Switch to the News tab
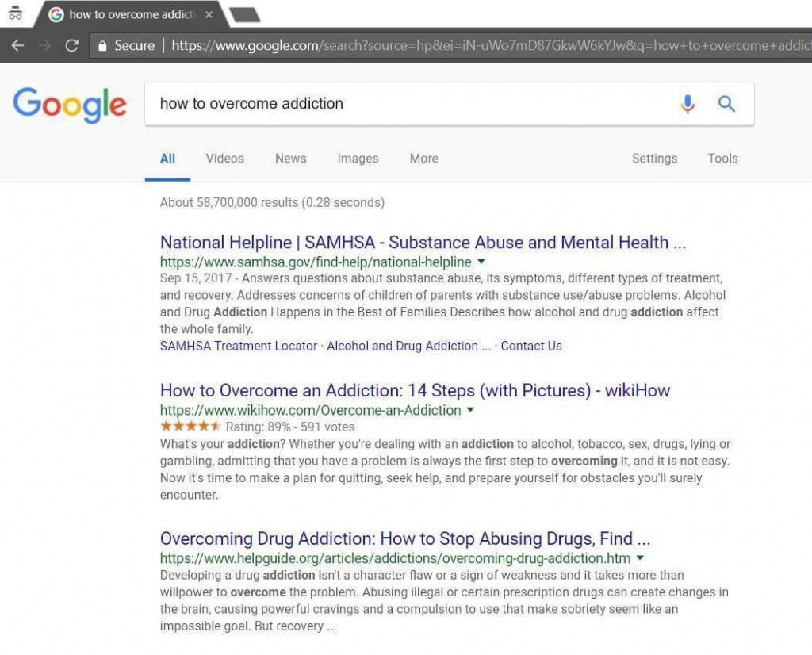The height and width of the screenshot is (655, 812). coord(290,159)
